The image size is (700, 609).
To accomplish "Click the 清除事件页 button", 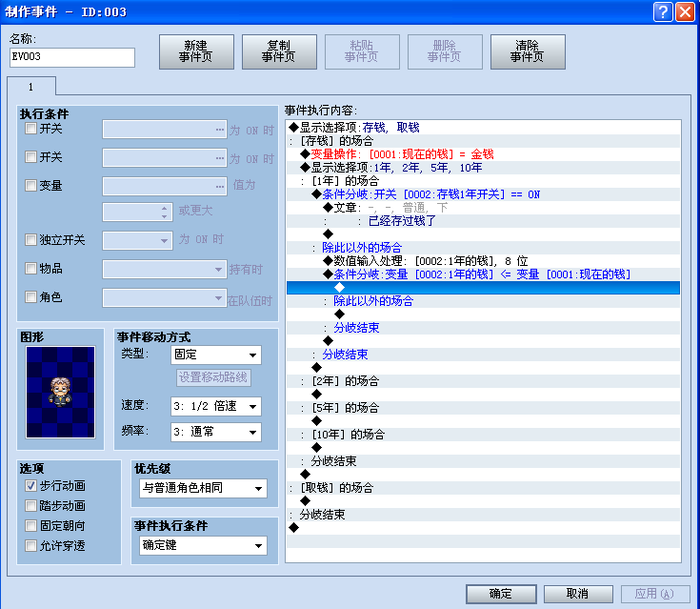I will (528, 51).
